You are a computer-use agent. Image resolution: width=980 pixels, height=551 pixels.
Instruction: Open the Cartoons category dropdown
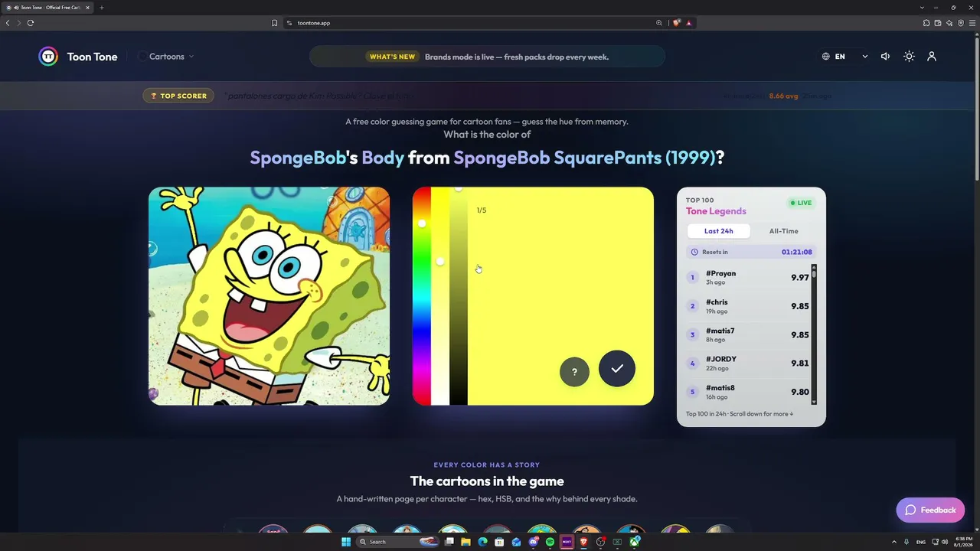[166, 57]
